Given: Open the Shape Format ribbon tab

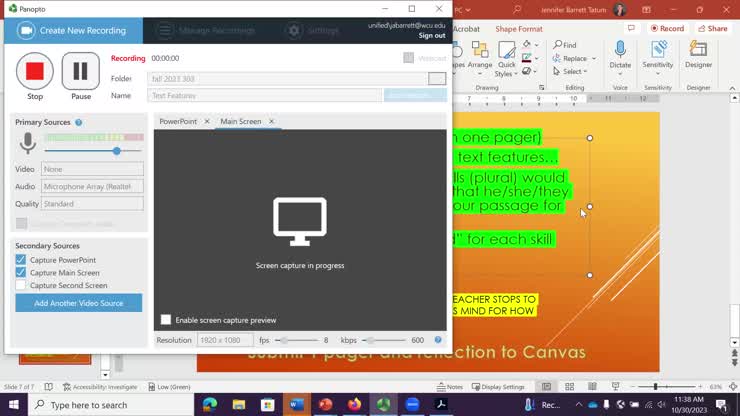Looking at the screenshot, I should [518, 29].
